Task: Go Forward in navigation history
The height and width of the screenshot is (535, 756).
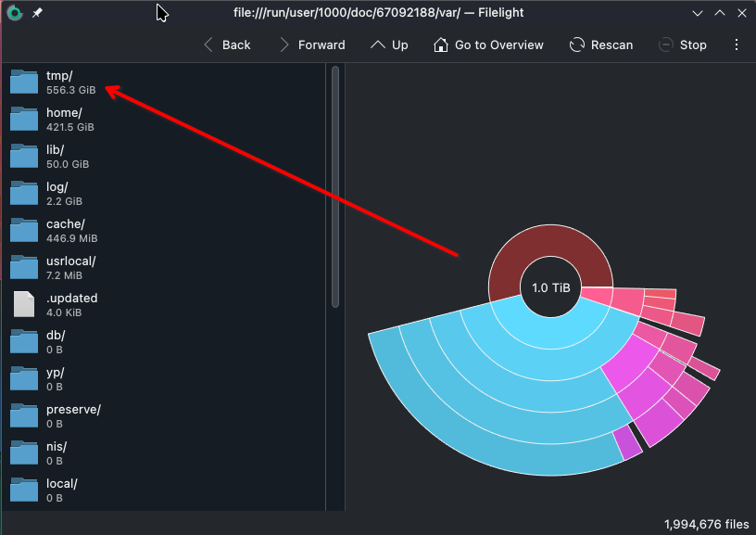Action: click(x=312, y=45)
